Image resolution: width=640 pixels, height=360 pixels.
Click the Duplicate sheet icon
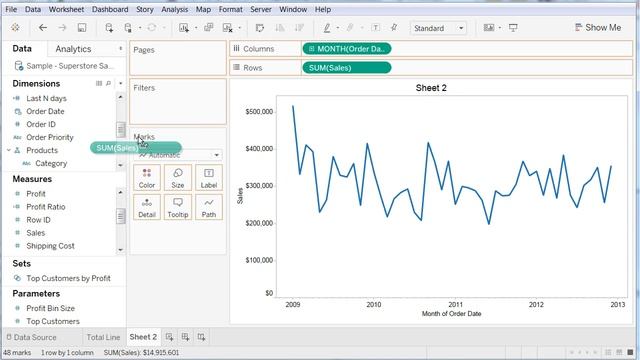(209, 28)
